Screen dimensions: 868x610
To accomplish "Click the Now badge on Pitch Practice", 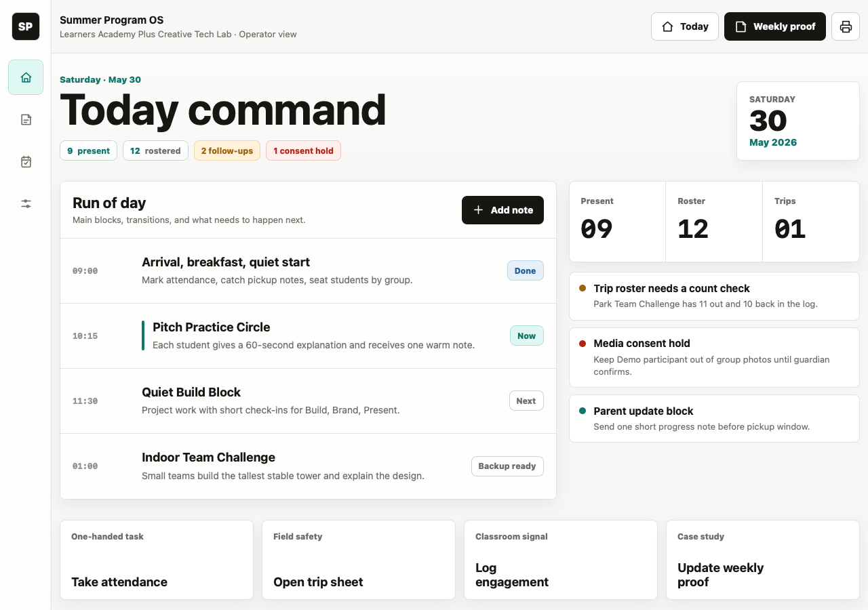I will [527, 335].
